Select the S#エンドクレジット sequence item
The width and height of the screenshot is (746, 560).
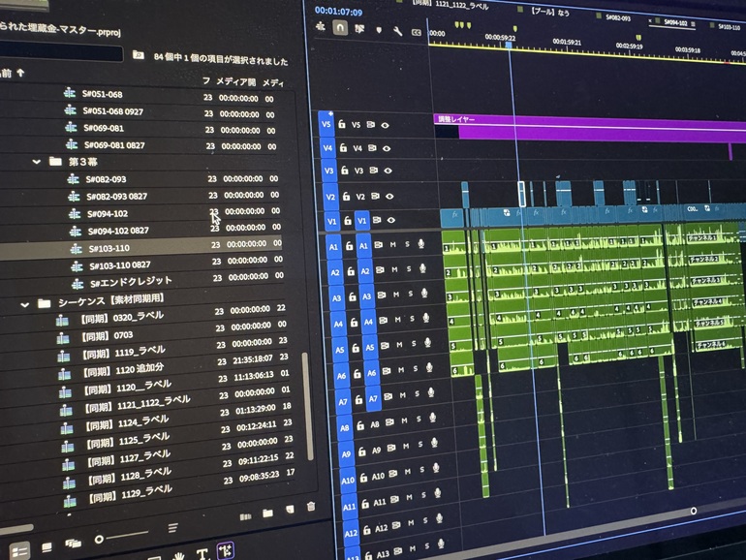pos(130,281)
